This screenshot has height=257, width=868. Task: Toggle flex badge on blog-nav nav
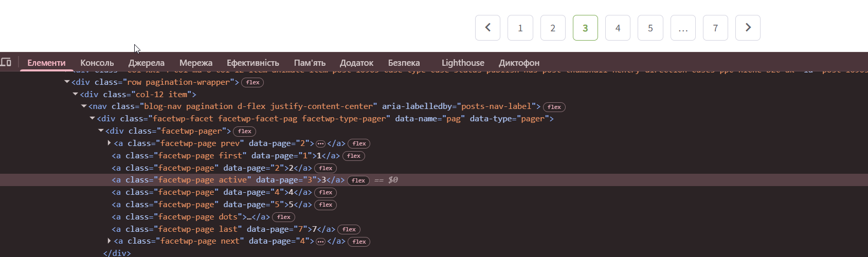click(554, 107)
